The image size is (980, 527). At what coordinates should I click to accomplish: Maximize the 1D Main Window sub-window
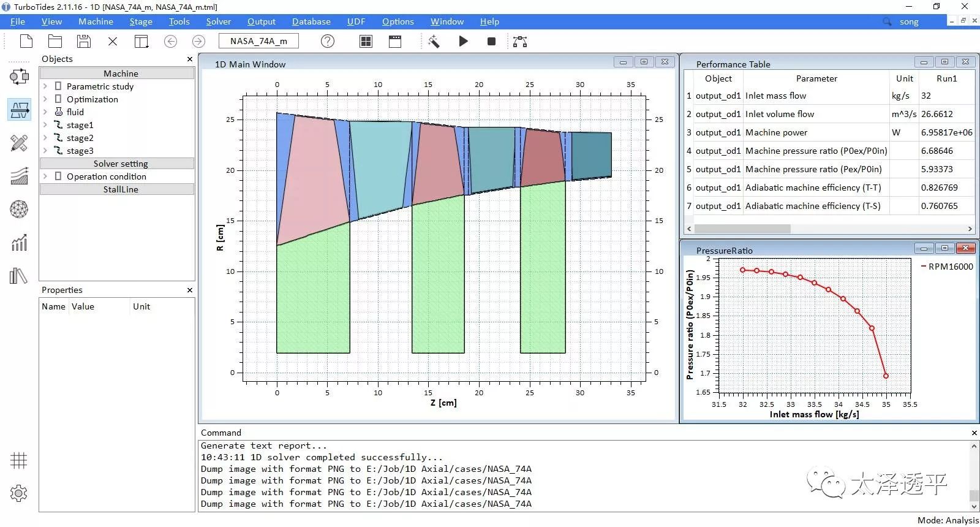pyautogui.click(x=644, y=62)
